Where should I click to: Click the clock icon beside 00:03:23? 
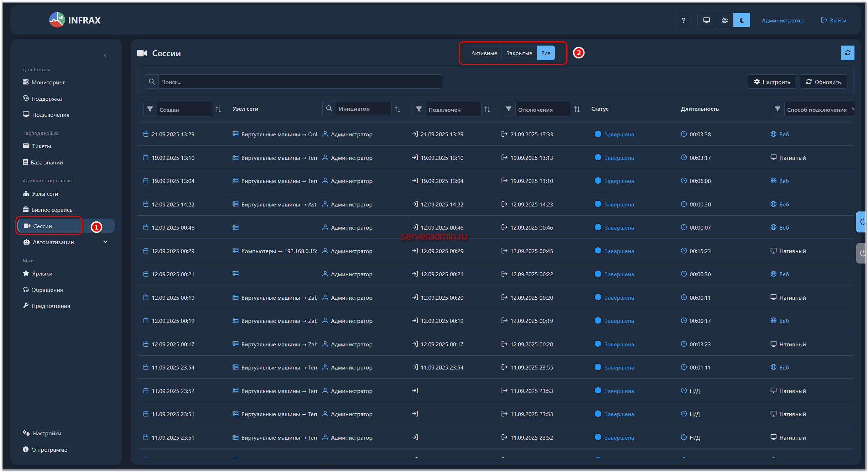click(684, 344)
